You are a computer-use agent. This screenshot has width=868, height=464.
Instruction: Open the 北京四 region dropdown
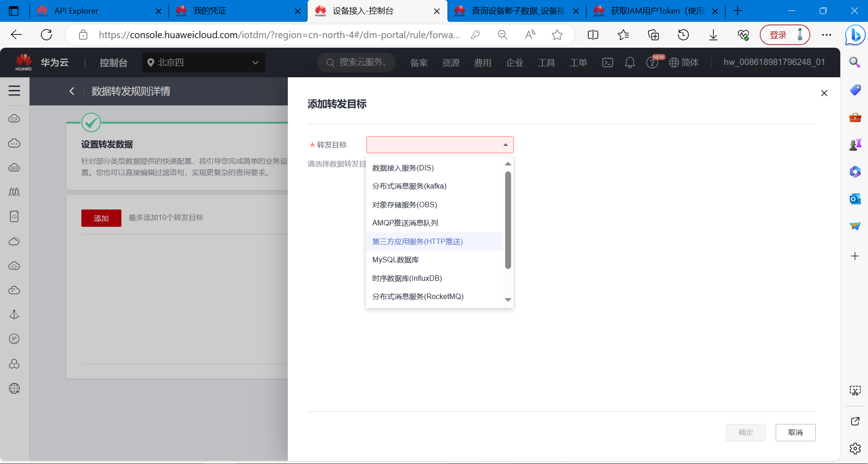[x=203, y=63]
